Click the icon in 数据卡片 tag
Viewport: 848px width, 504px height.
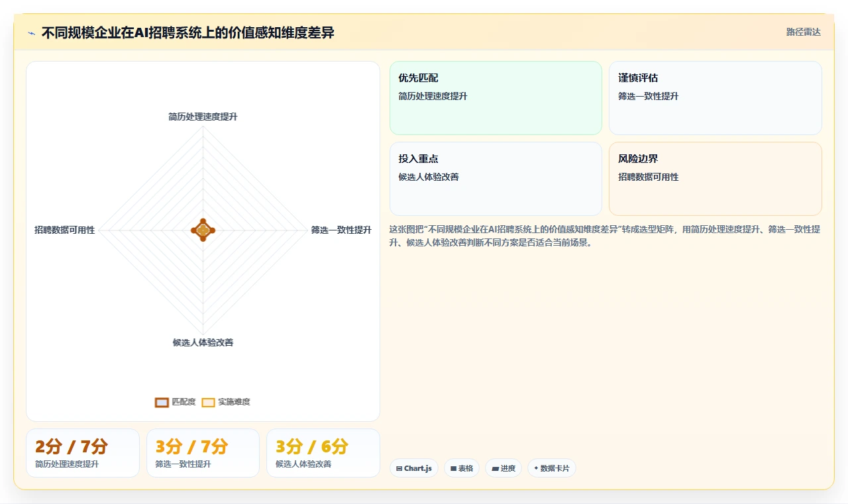click(536, 468)
